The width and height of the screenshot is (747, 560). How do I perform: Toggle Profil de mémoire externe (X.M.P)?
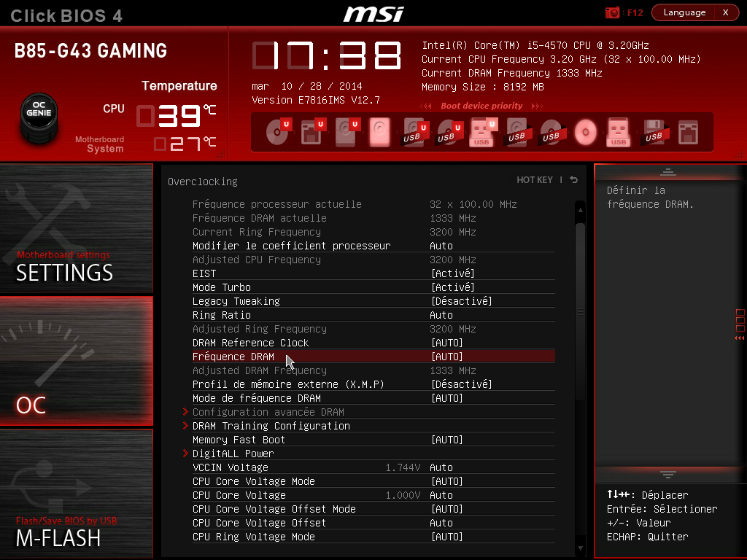[373, 384]
